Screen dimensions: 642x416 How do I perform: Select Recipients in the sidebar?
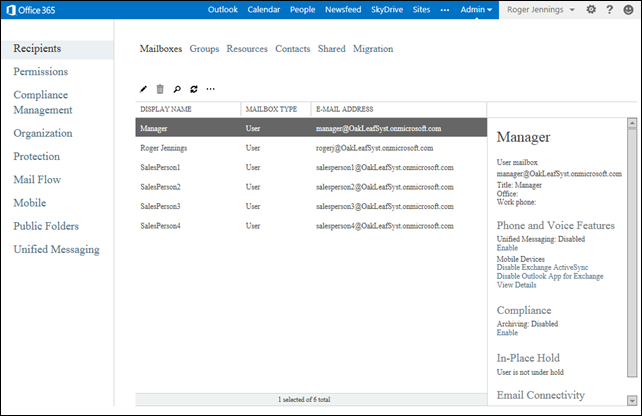point(58,49)
